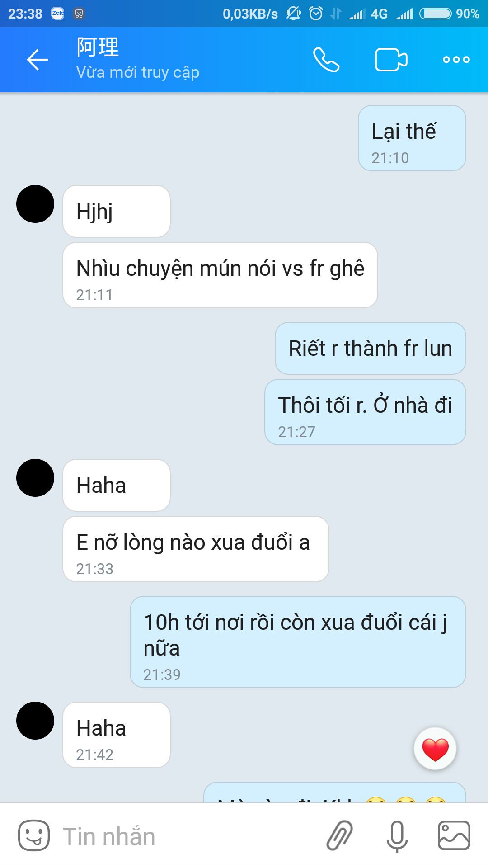Go back using the arrow icon
This screenshot has width=488, height=868.
pyautogui.click(x=38, y=60)
